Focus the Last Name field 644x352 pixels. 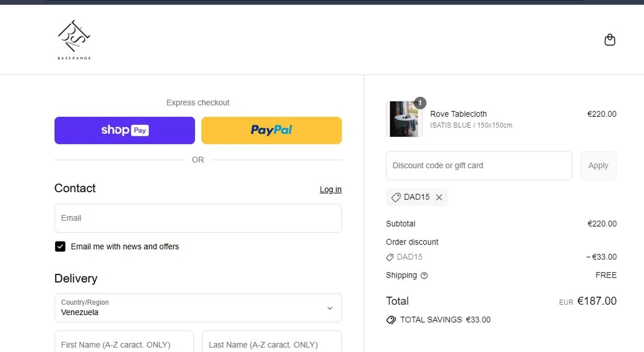click(x=272, y=342)
